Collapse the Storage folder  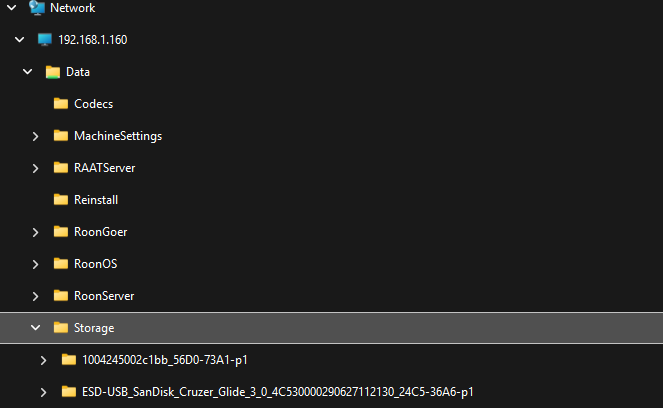point(36,328)
